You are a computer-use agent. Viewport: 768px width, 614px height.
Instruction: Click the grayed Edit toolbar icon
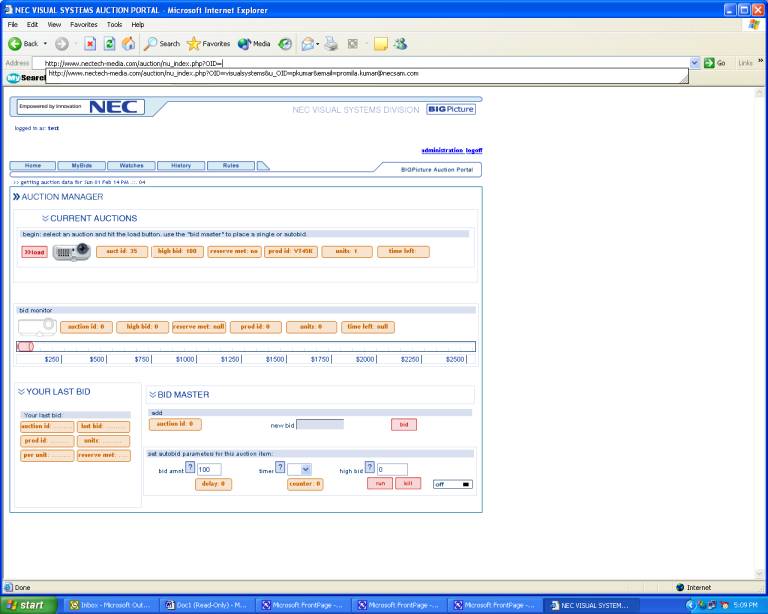[x=353, y=44]
